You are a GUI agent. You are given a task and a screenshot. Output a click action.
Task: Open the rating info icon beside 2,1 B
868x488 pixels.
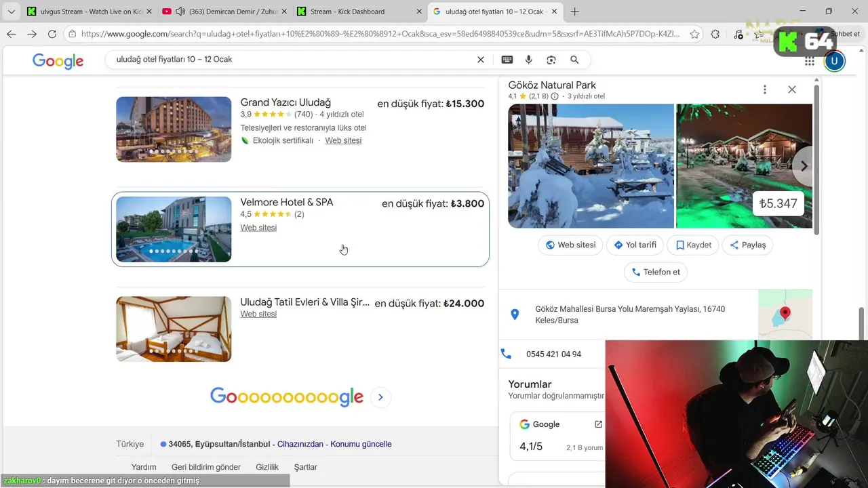click(555, 96)
